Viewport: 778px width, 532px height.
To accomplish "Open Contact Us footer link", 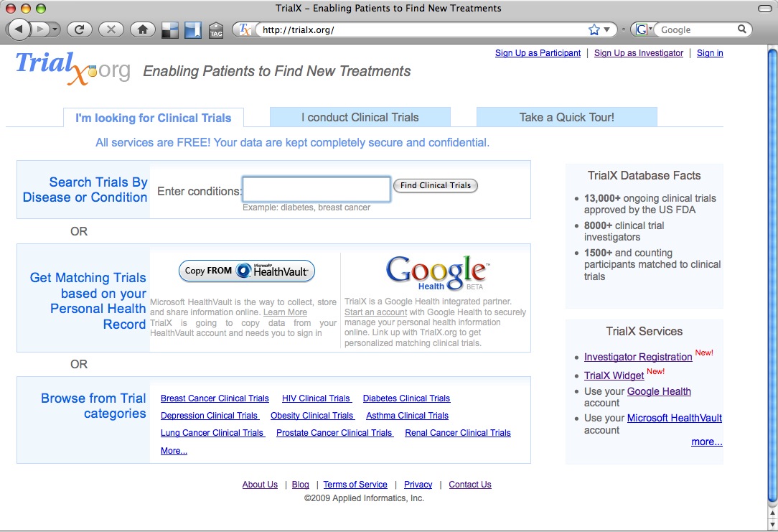I will tap(470, 485).
